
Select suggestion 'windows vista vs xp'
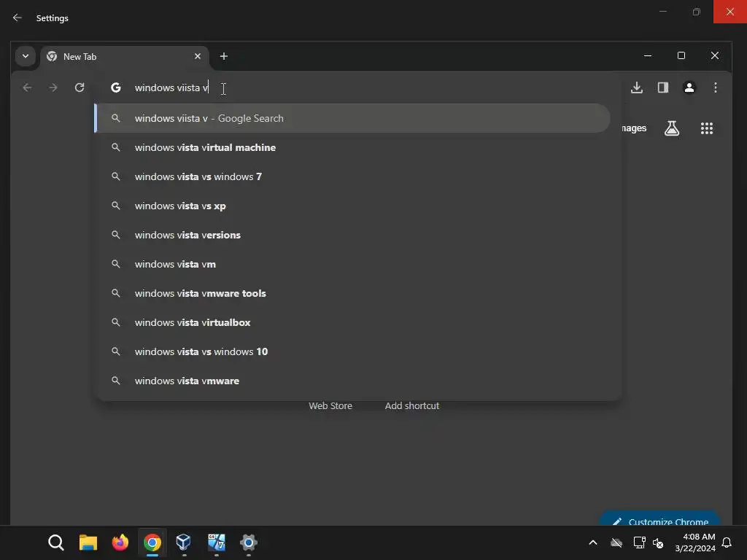point(352,206)
